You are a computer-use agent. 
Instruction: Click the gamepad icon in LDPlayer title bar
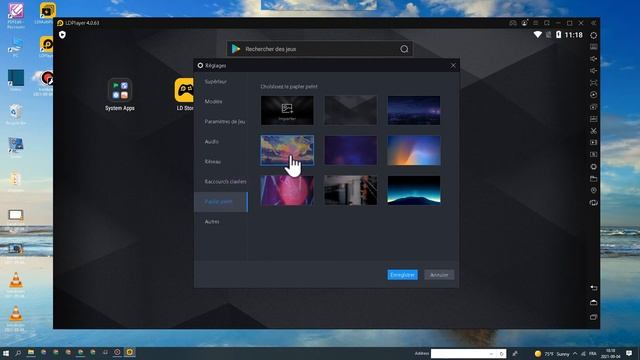[x=513, y=23]
